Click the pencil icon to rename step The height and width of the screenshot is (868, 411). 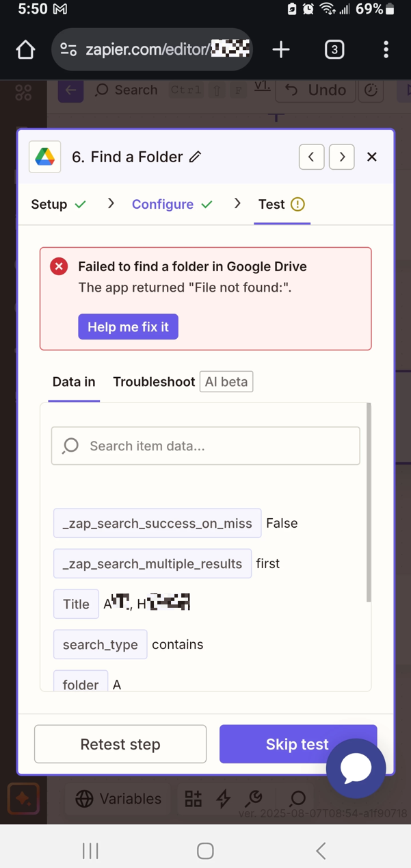[x=195, y=157]
